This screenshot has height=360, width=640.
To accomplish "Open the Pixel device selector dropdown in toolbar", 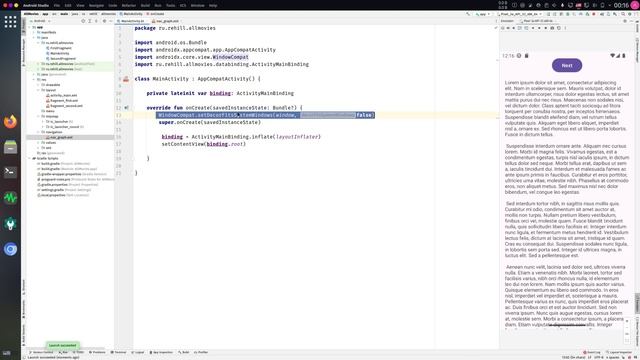I will coord(520,14).
